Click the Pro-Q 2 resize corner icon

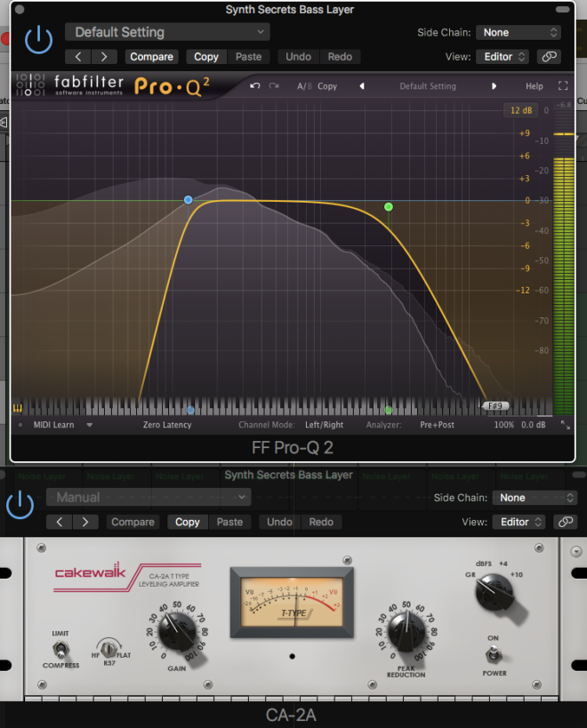tap(565, 425)
